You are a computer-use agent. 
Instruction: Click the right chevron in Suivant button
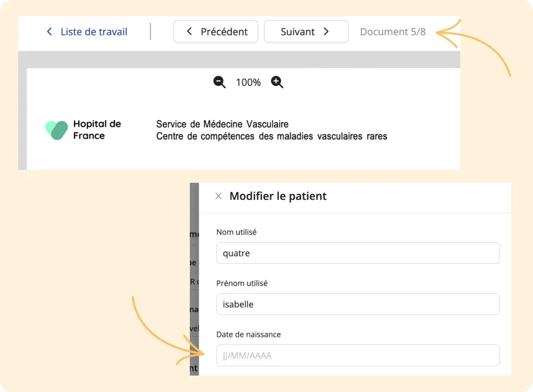coord(326,32)
